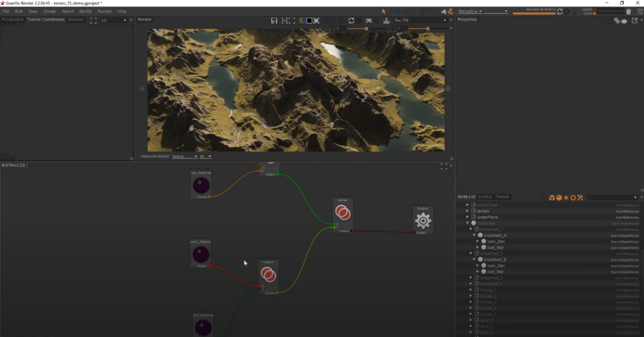Switch to the Passes tab
The width and height of the screenshot is (644, 337).
pos(502,197)
